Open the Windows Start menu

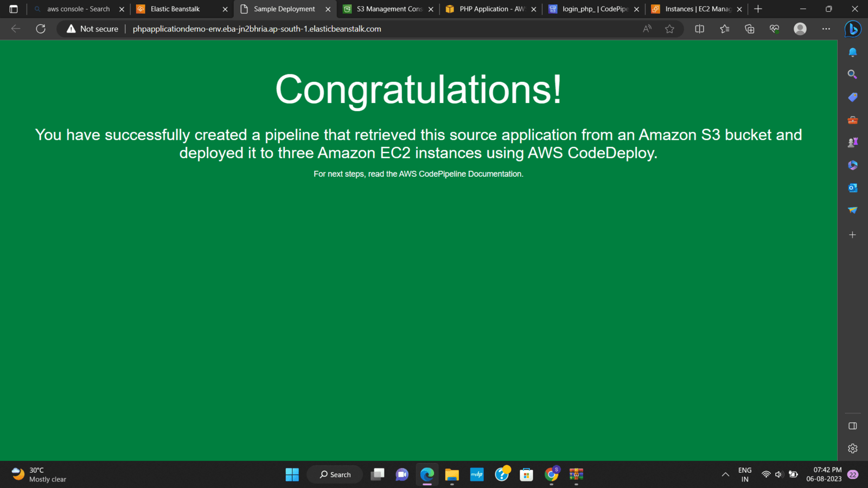click(292, 474)
